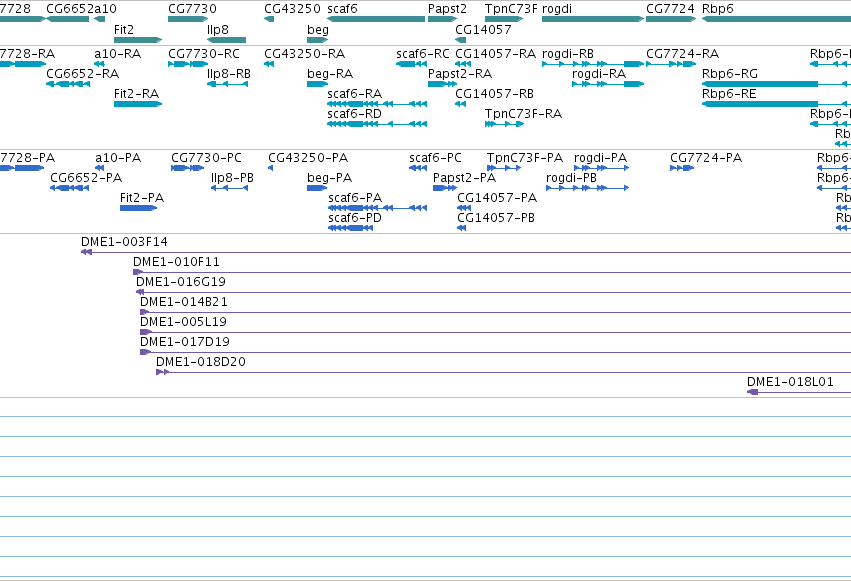The height and width of the screenshot is (581, 851).
Task: Select the scaf6-PC CDS label
Action: click(x=435, y=158)
